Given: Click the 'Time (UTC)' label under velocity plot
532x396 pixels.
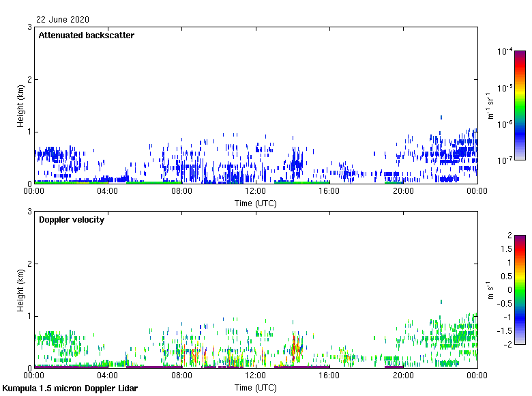Looking at the screenshot, I should click(256, 388).
